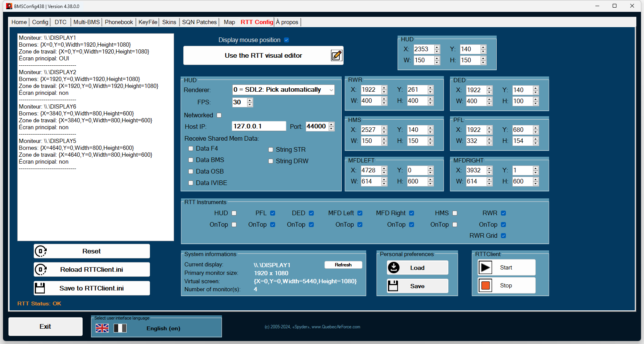Image resolution: width=644 pixels, height=344 pixels.
Task: Click the floppy disk Save to RTTClient.ini icon
Action: click(x=40, y=288)
